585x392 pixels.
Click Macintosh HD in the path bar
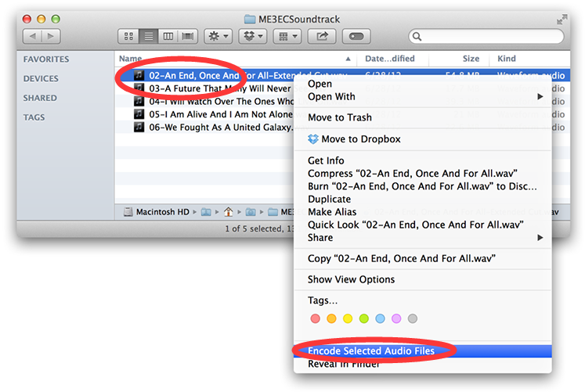click(157, 212)
